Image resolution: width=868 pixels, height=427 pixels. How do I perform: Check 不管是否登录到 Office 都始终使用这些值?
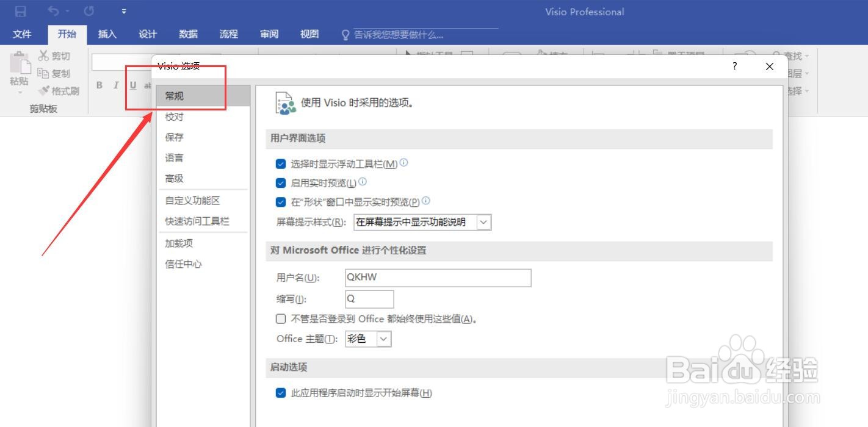pos(281,318)
